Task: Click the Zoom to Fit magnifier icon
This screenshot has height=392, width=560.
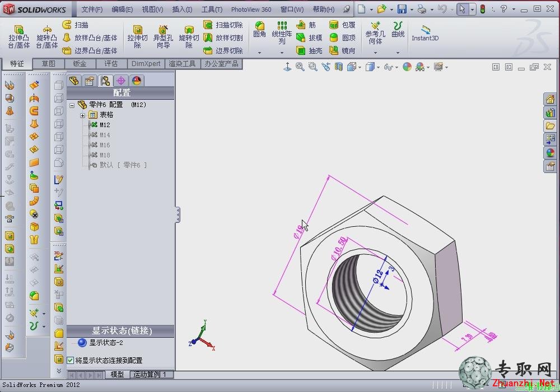Action: click(300, 67)
